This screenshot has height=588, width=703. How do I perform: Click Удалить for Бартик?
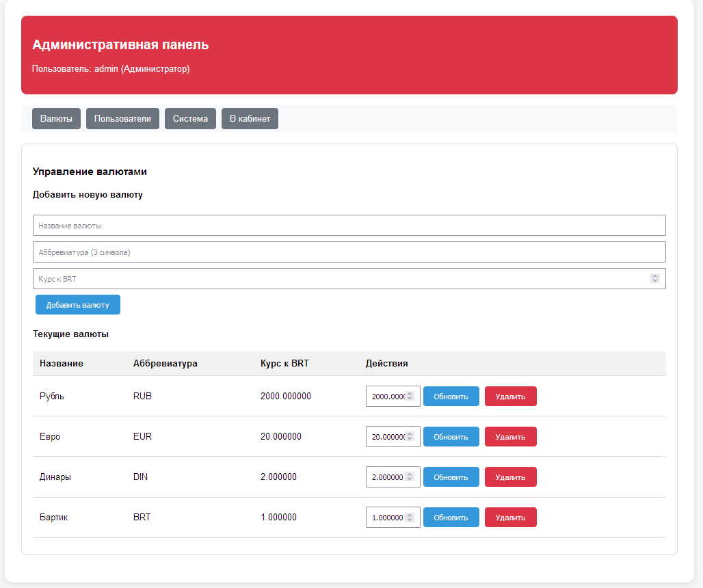click(x=510, y=518)
